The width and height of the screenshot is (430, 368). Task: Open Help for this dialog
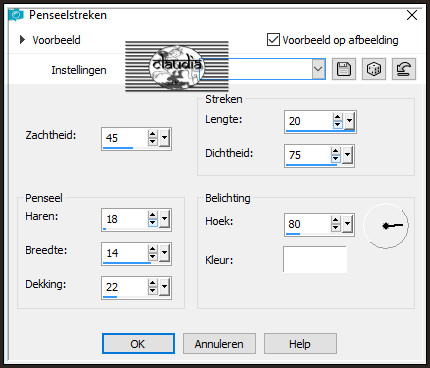(x=300, y=344)
